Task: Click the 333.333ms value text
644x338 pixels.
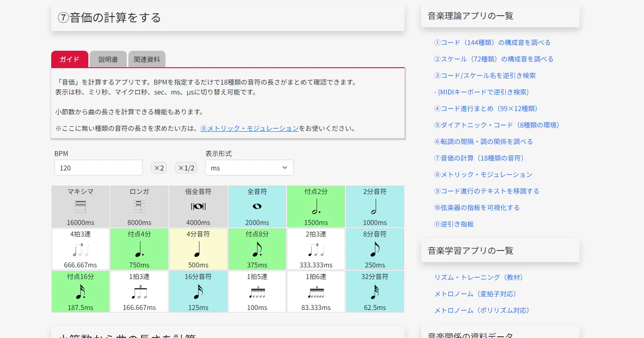Action: [x=316, y=265]
